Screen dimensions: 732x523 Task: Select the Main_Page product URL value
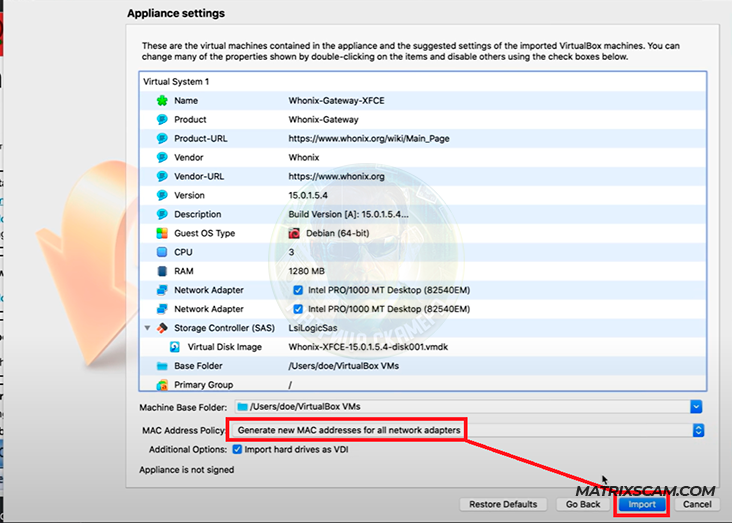[369, 138]
